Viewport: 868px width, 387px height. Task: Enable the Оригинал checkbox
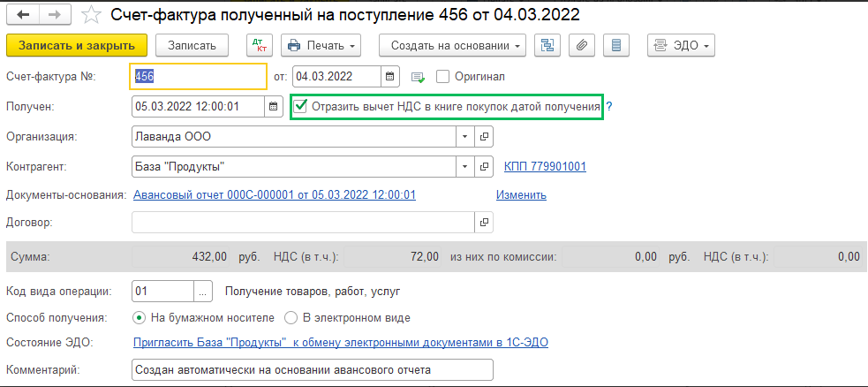(443, 77)
